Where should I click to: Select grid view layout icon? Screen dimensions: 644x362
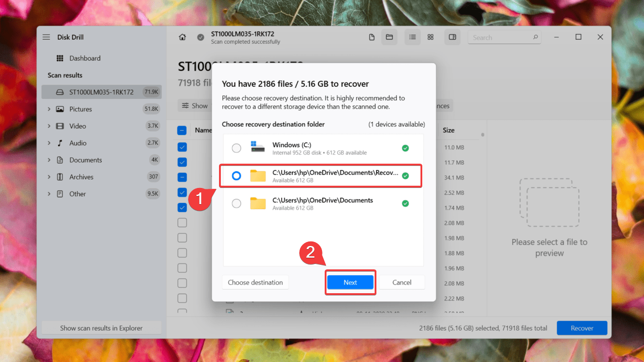(x=430, y=37)
